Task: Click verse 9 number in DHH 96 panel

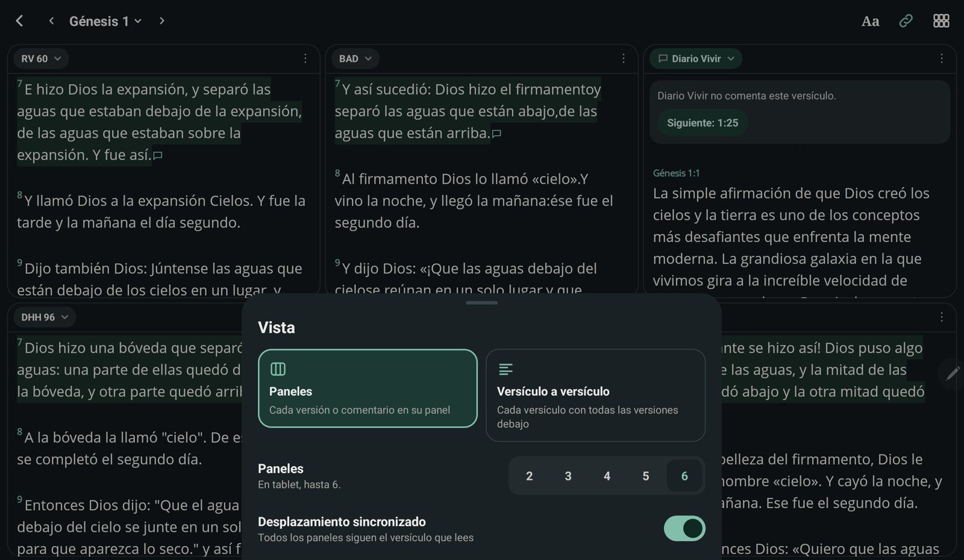Action: [19, 500]
